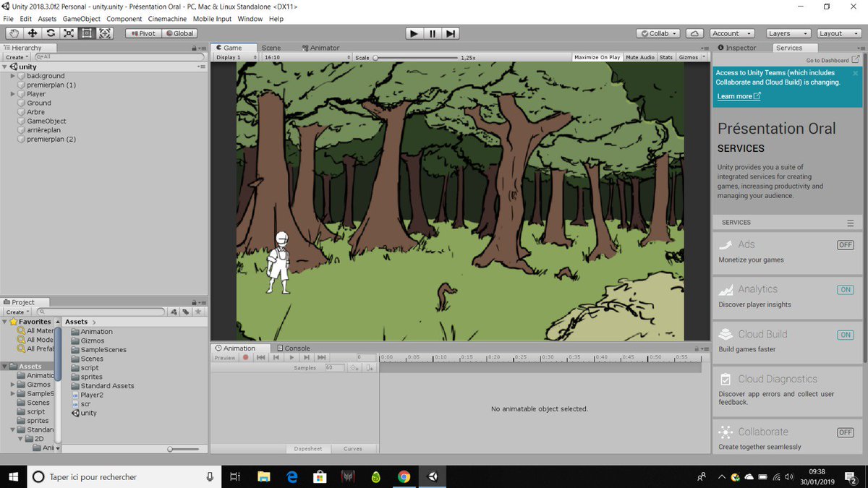Open the Collab dropdown
Screen dimensions: 868x488
tap(658, 33)
